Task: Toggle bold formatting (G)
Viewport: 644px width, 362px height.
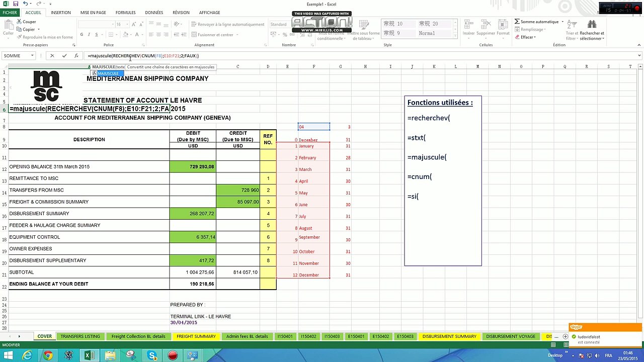Action: (x=82, y=35)
